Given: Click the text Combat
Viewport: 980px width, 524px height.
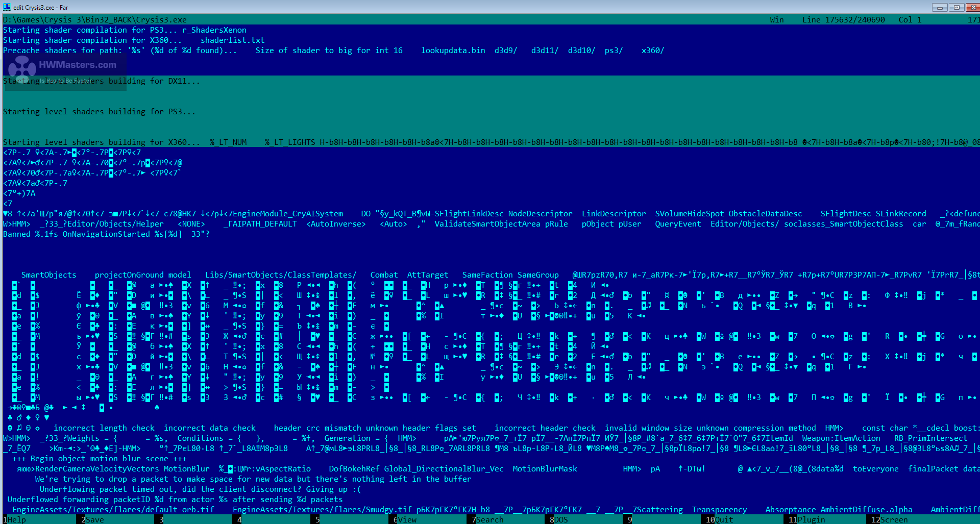Looking at the screenshot, I should [x=384, y=275].
